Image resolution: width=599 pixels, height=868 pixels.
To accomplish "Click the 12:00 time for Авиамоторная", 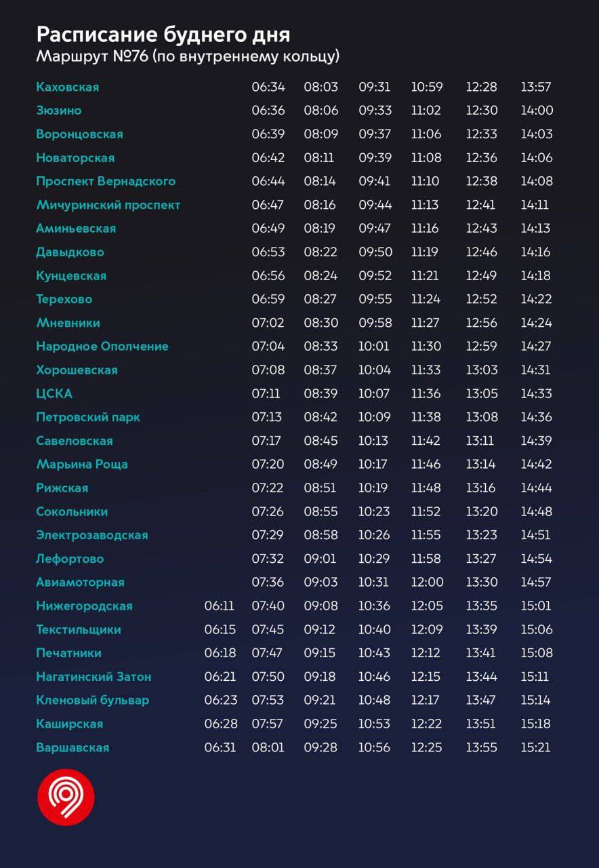I will 426,583.
